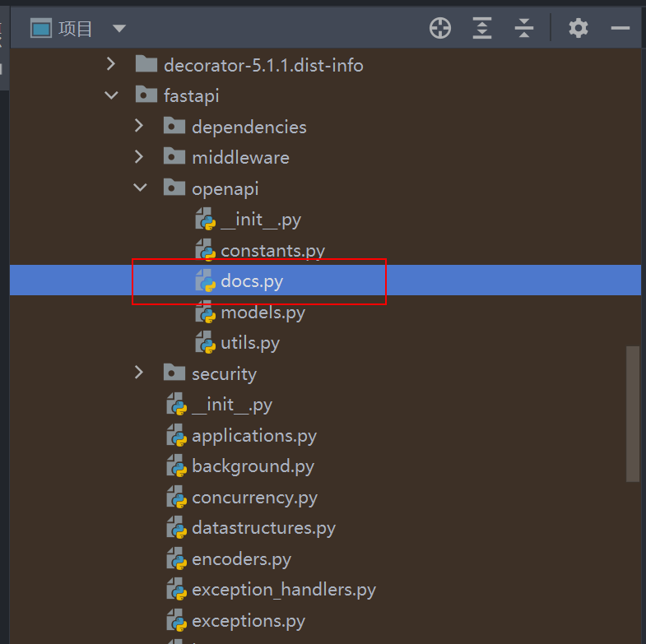646x644 pixels.
Task: Select __init__.py below the security folder
Action: click(x=232, y=405)
